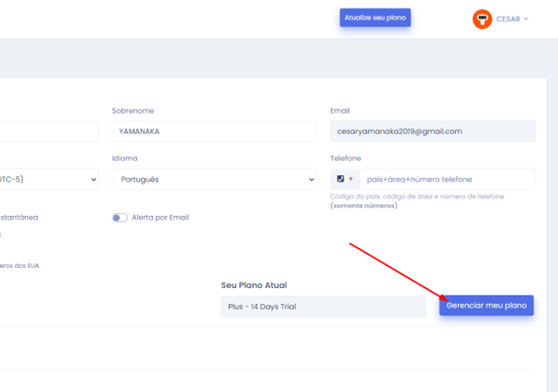Click the chevron next to CESAR
Image resolution: width=558 pixels, height=392 pixels.
click(526, 19)
